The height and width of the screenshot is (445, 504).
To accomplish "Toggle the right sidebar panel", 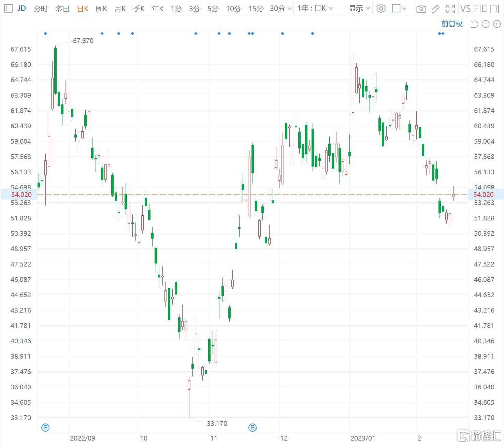I will [x=494, y=9].
